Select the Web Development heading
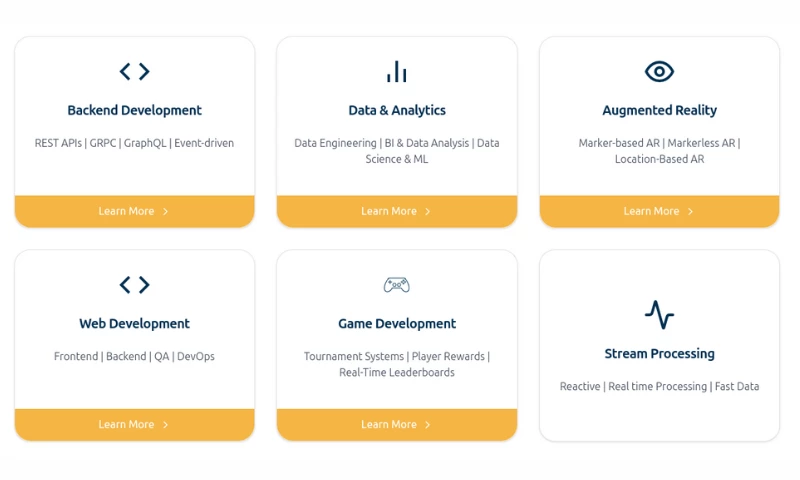 point(134,323)
